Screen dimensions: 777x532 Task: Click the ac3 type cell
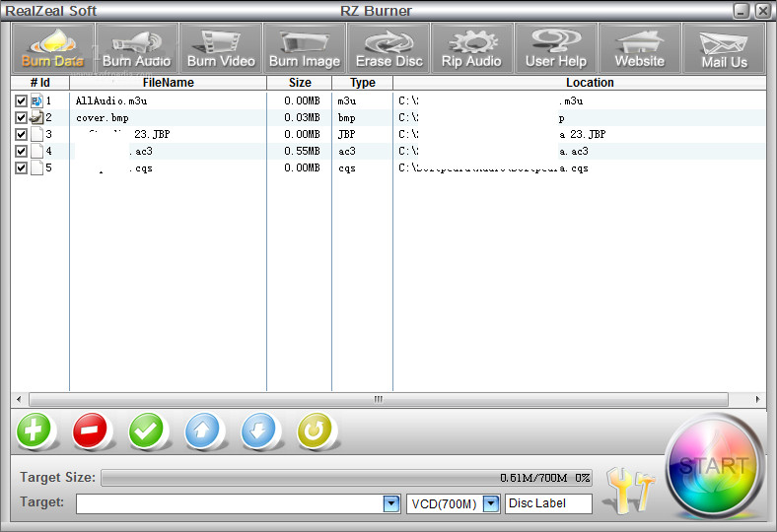click(x=347, y=151)
